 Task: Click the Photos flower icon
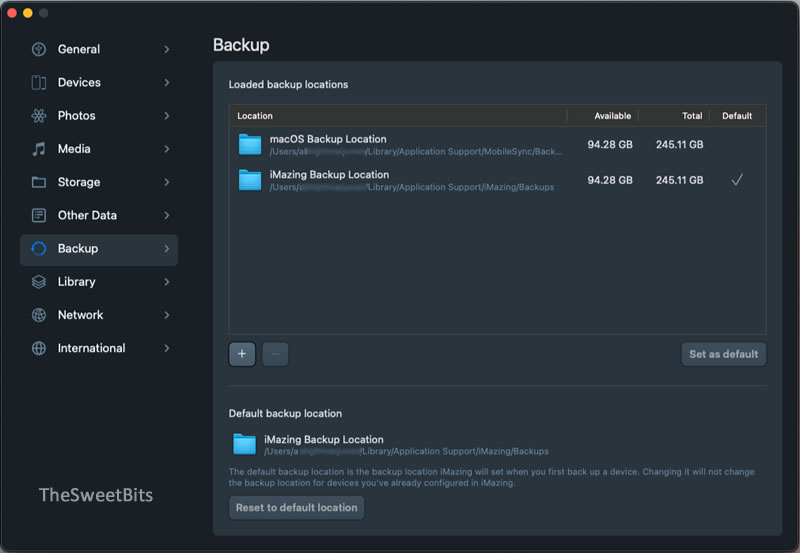pyautogui.click(x=39, y=116)
